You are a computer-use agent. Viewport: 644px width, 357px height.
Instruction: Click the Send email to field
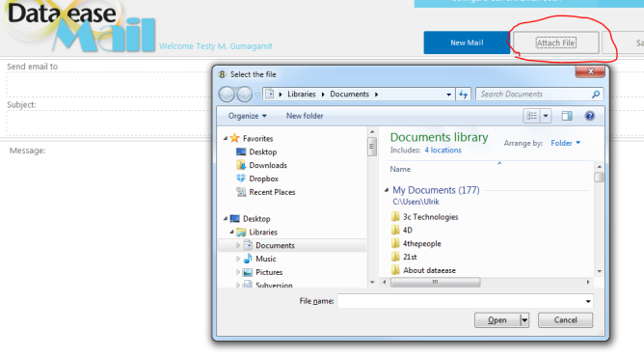(x=109, y=84)
